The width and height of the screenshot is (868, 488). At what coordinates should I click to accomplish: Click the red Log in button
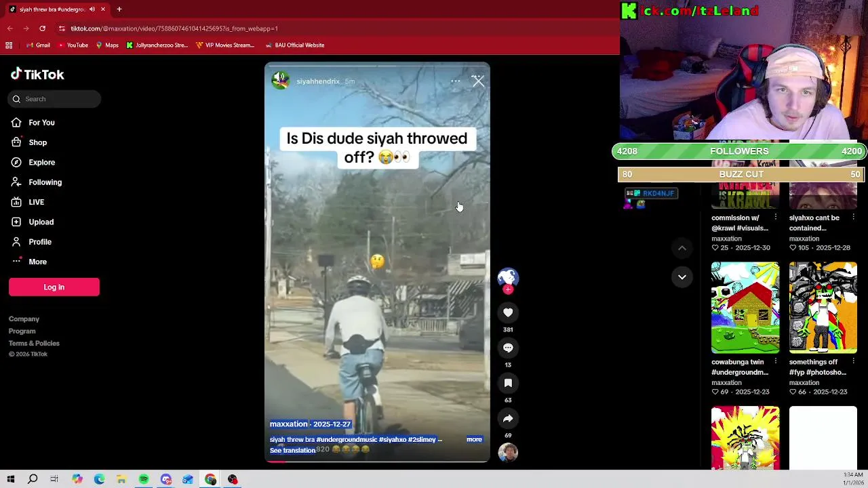[54, 287]
